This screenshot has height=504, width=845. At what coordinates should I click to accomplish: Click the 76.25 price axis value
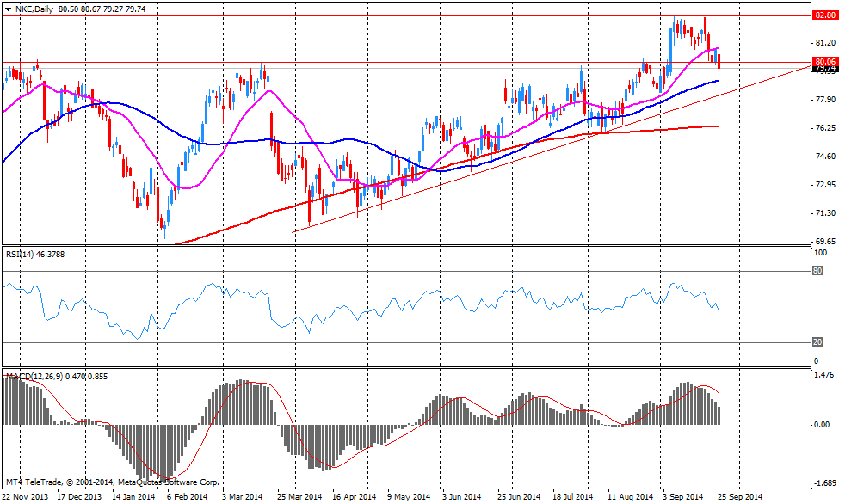tap(824, 128)
